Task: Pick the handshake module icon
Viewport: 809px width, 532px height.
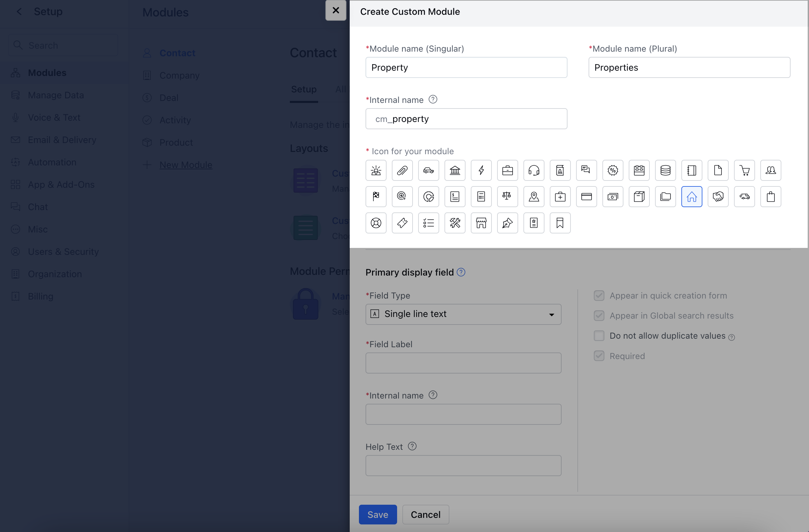Action: coord(718,196)
